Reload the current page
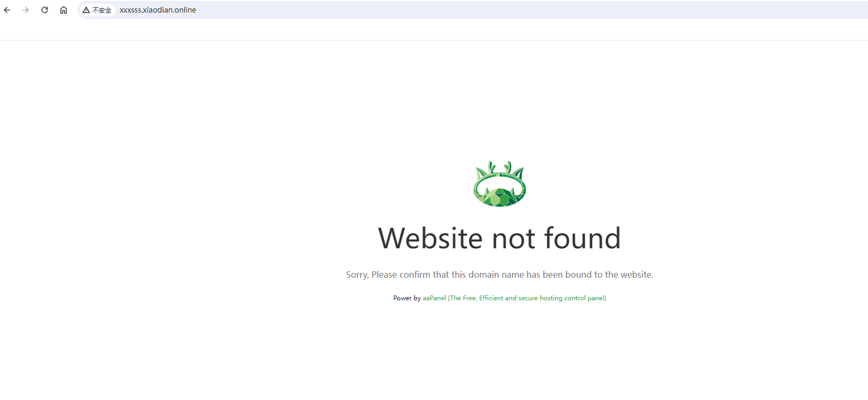 pos(45,10)
